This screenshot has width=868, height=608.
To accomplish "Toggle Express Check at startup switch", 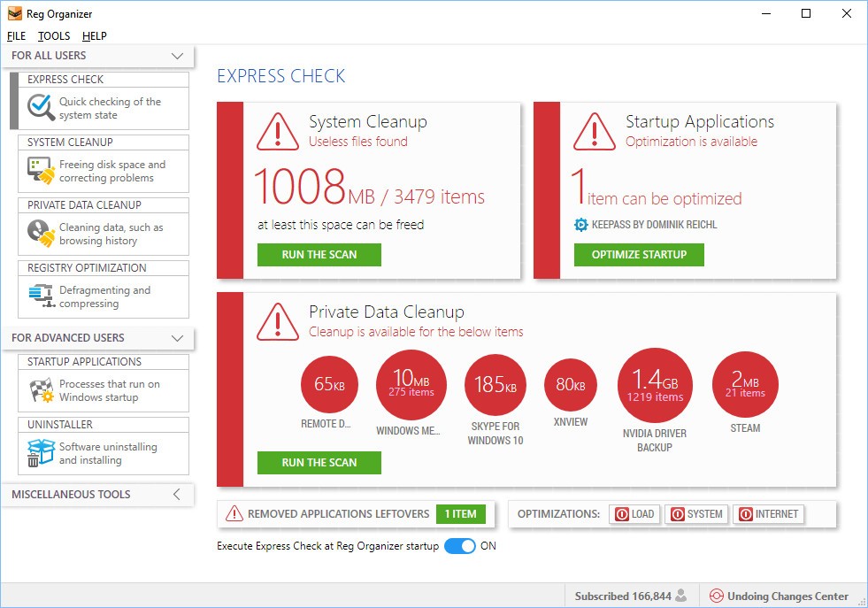I will point(459,546).
